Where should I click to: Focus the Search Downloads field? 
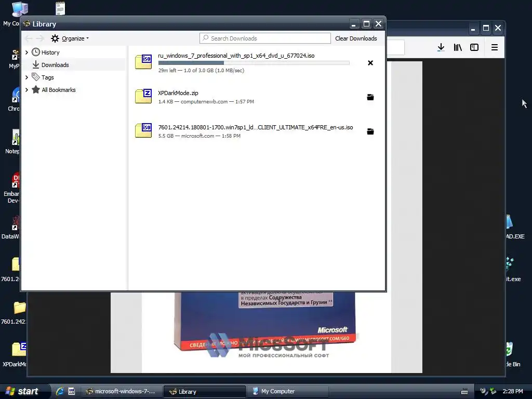point(265,38)
